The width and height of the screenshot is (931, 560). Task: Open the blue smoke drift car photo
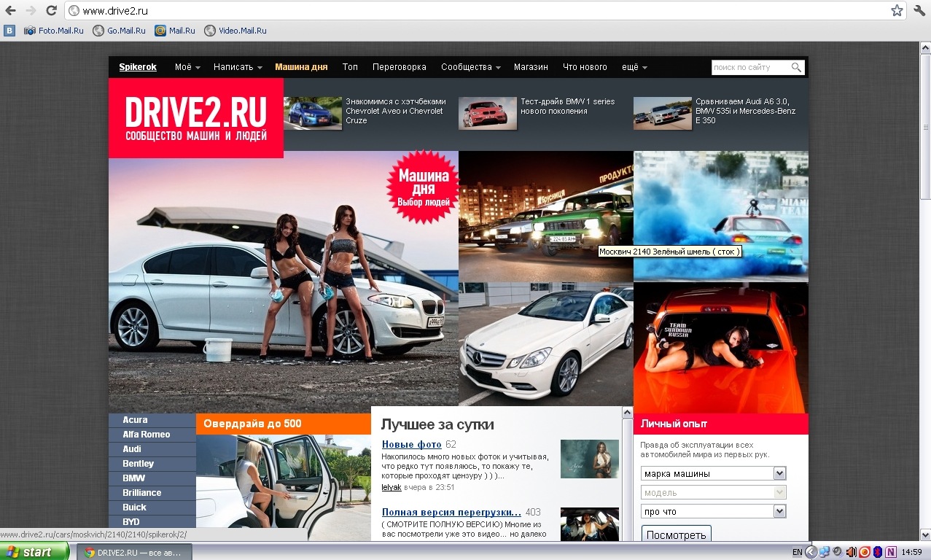click(721, 217)
